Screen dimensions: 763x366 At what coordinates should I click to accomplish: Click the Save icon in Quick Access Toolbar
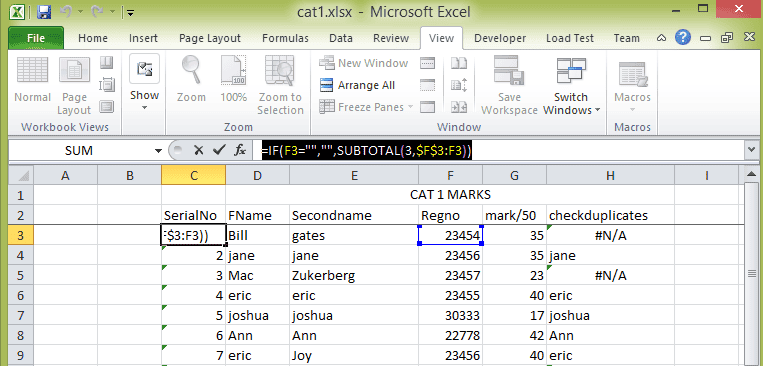pos(44,12)
